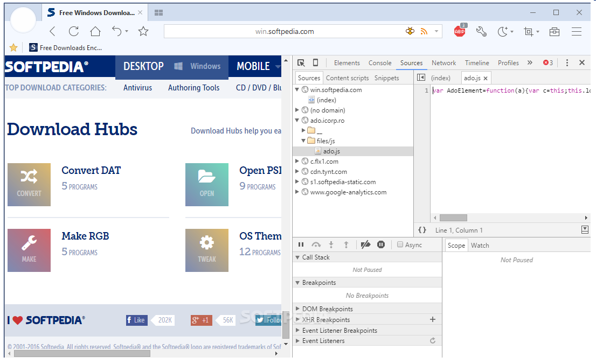Open the Convert DAT hub link
This screenshot has height=364, width=596.
91,170
